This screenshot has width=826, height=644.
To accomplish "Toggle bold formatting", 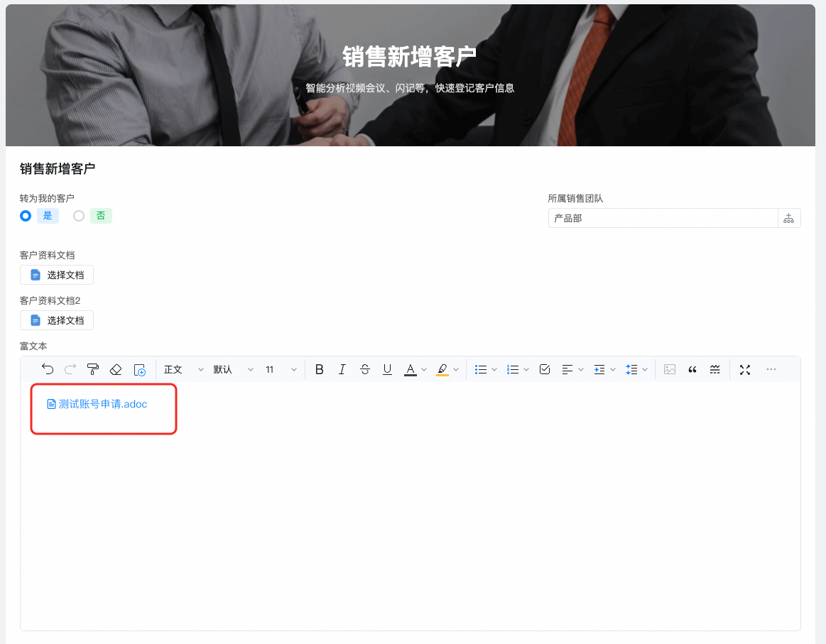I will tap(319, 369).
